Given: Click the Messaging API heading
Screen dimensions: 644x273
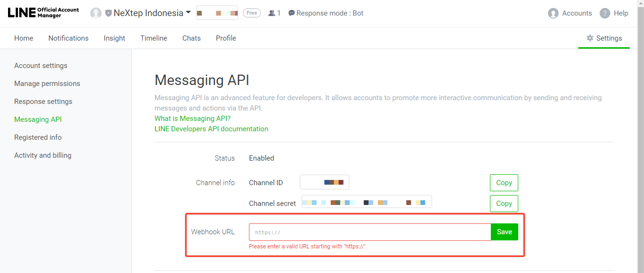Looking at the screenshot, I should tap(202, 80).
